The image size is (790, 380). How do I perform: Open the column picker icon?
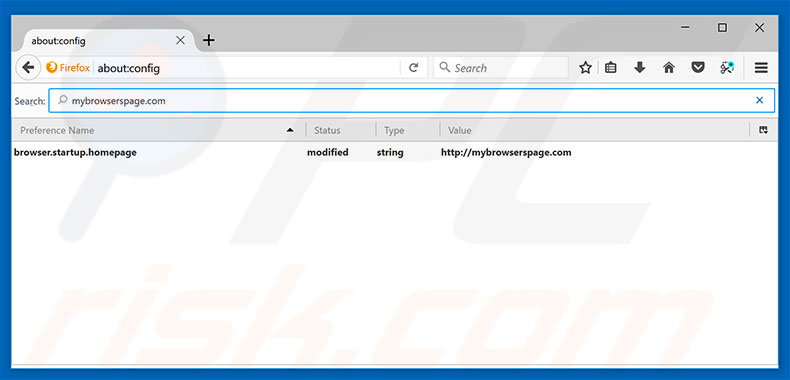[x=764, y=131]
